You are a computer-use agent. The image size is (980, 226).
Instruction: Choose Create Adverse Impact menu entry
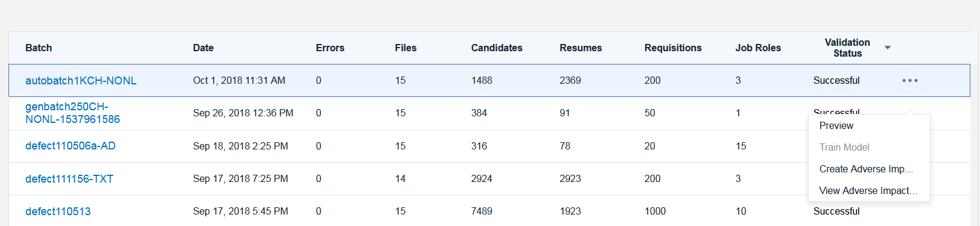pyautogui.click(x=866, y=169)
